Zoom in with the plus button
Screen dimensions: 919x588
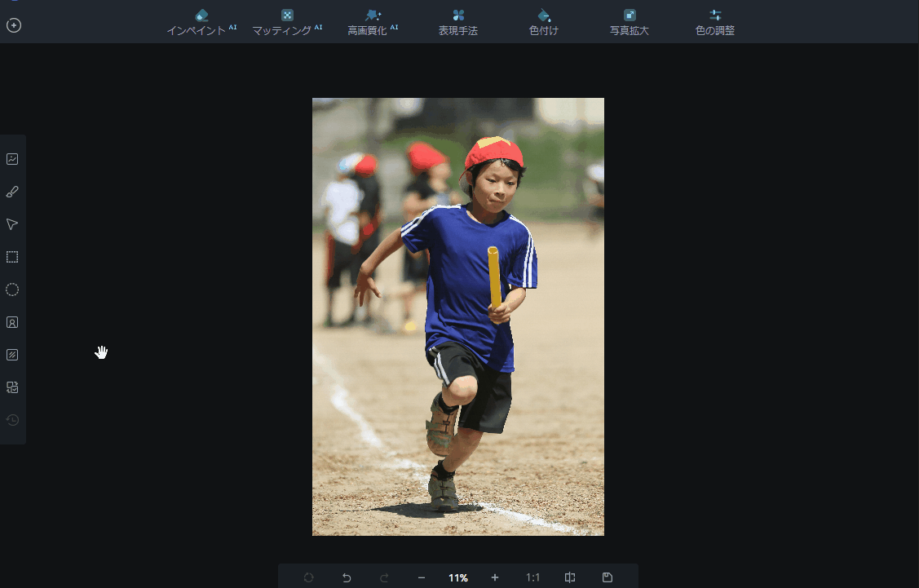point(494,577)
